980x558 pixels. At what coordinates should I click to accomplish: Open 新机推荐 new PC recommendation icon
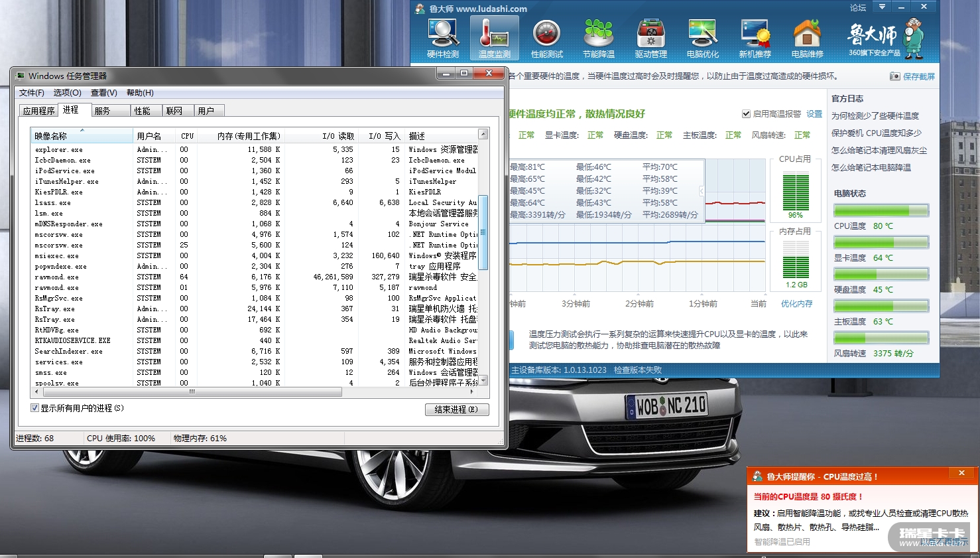[x=755, y=38]
